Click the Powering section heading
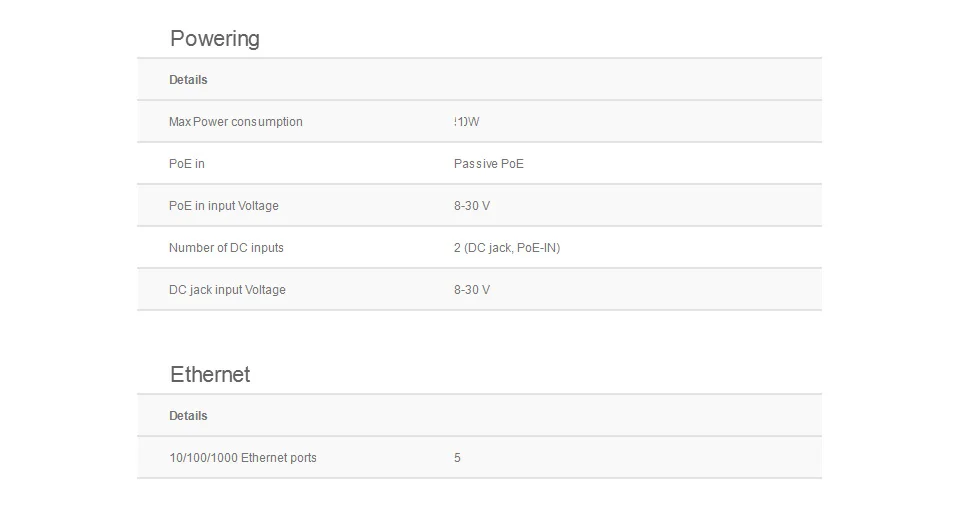 215,39
